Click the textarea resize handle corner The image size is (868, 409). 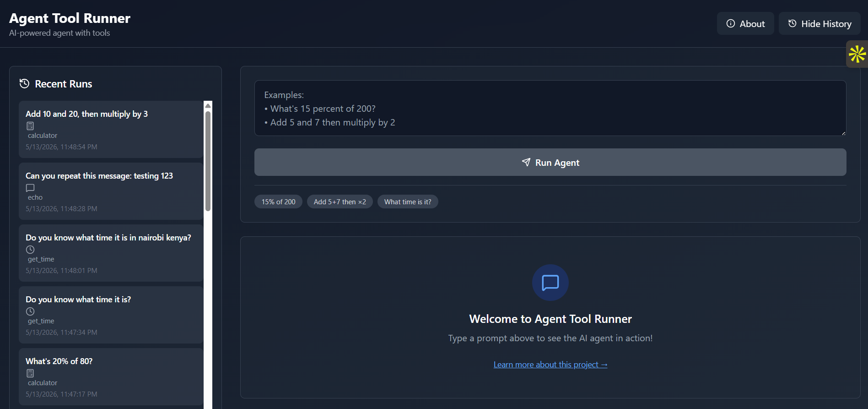(x=843, y=133)
